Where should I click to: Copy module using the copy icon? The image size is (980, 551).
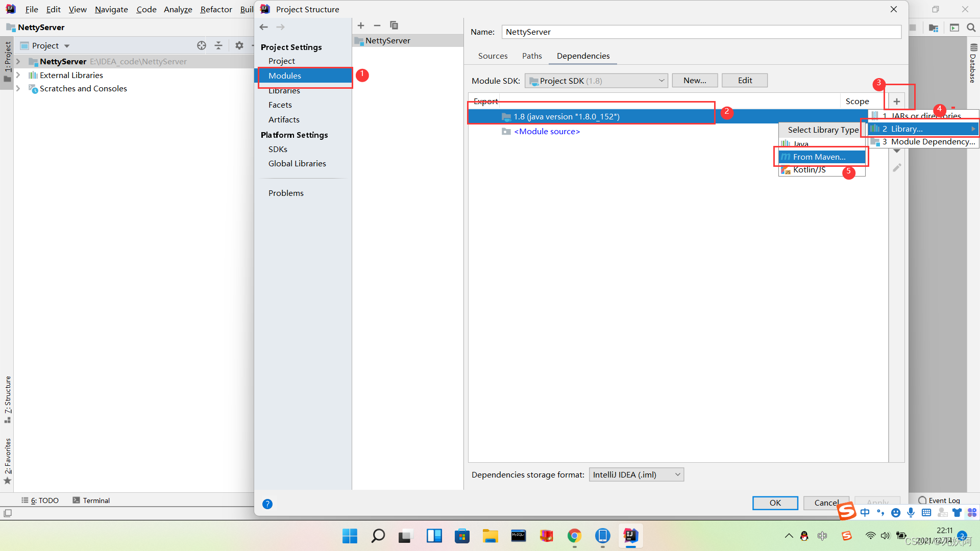coord(394,26)
